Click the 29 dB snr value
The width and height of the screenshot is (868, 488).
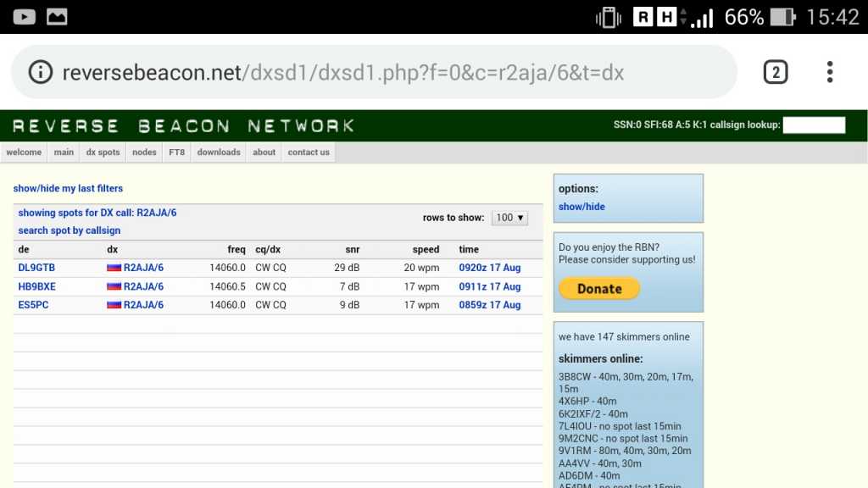tap(347, 268)
